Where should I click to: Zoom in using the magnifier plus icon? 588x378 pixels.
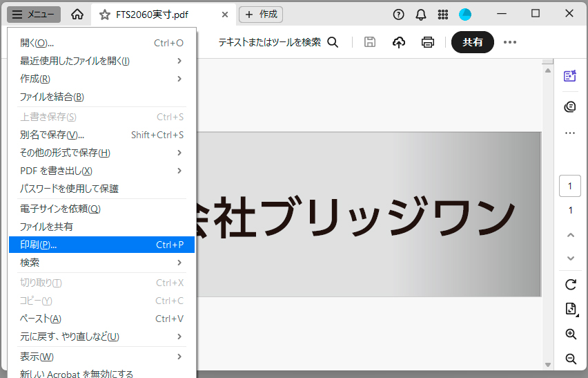point(570,334)
